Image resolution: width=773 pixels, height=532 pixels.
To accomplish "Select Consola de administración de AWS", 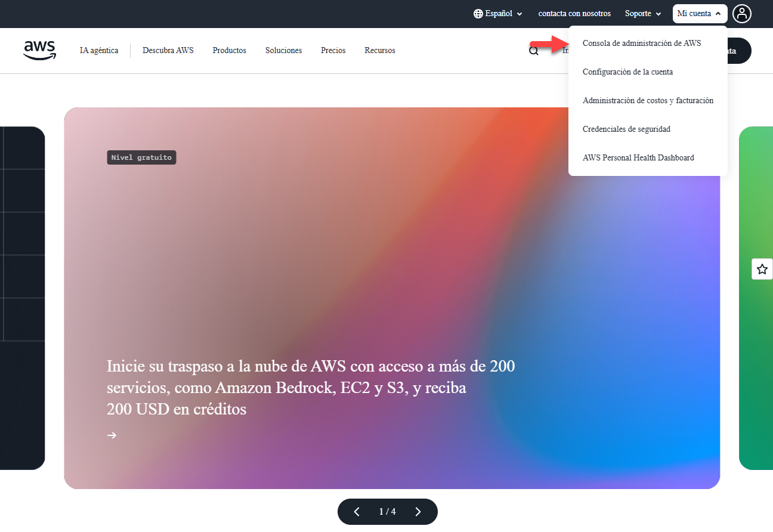I will point(641,43).
